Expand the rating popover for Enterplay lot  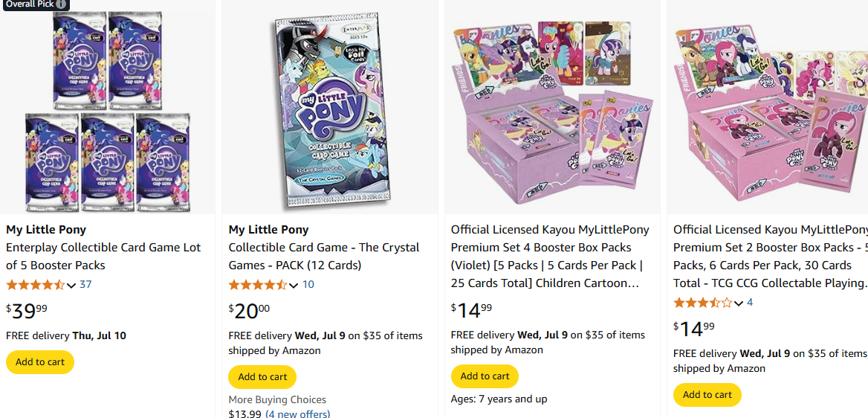[x=71, y=285]
